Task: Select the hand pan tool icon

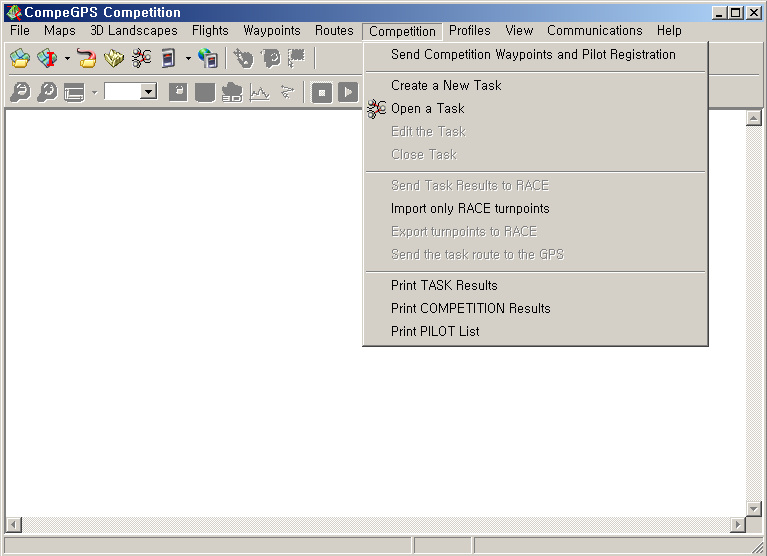Action: pos(243,58)
